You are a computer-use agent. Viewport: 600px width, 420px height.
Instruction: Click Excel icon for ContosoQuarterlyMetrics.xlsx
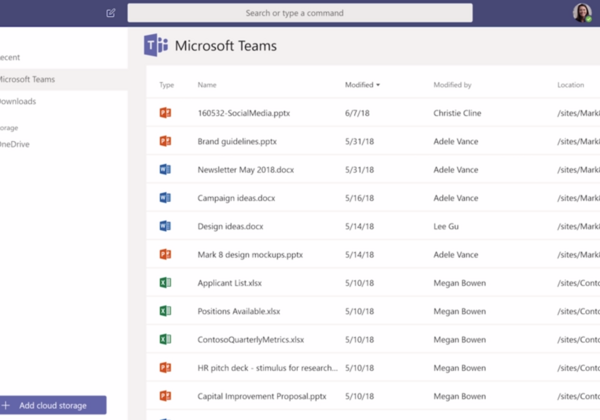point(166,340)
